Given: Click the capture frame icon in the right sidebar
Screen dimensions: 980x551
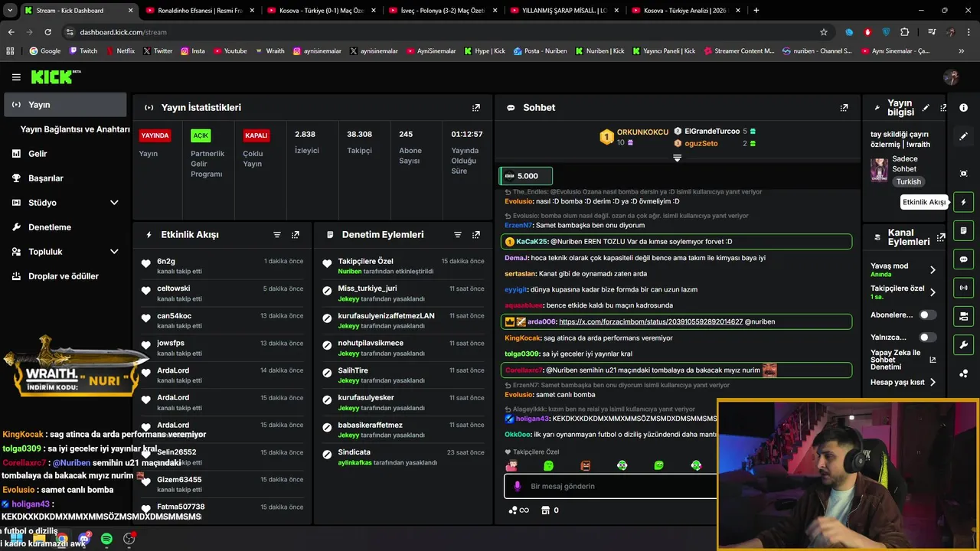Looking at the screenshot, I should [963, 174].
